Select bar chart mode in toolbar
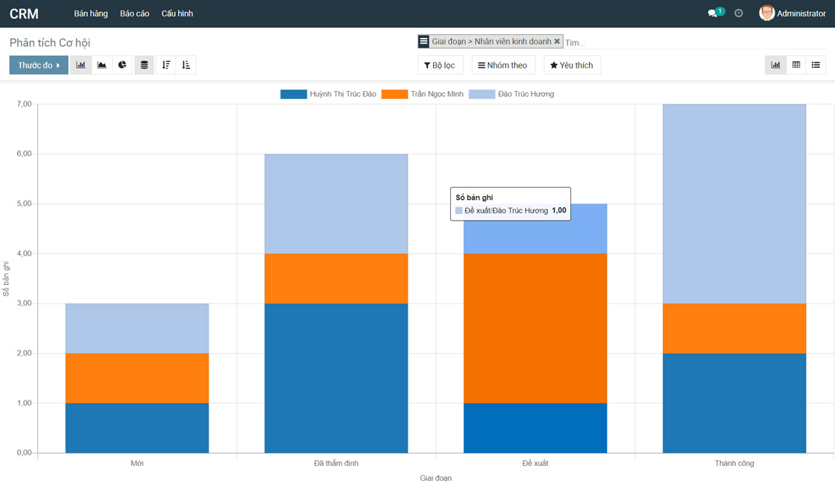Screen dimensions: 835x504 81,66
